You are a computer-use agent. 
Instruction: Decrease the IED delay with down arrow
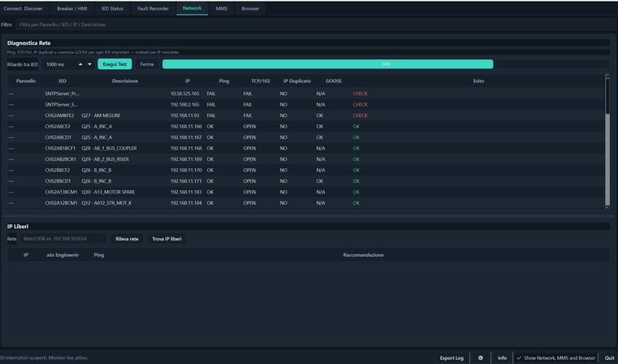point(89,64)
